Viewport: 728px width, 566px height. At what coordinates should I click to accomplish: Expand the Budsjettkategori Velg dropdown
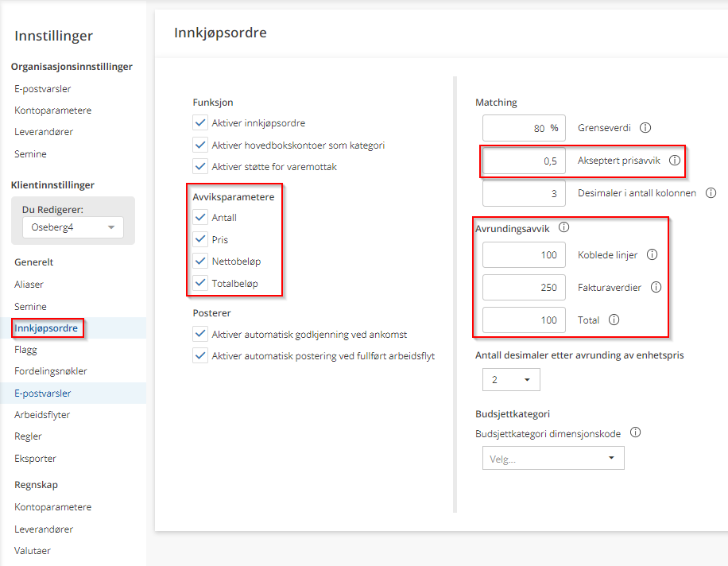coord(553,459)
